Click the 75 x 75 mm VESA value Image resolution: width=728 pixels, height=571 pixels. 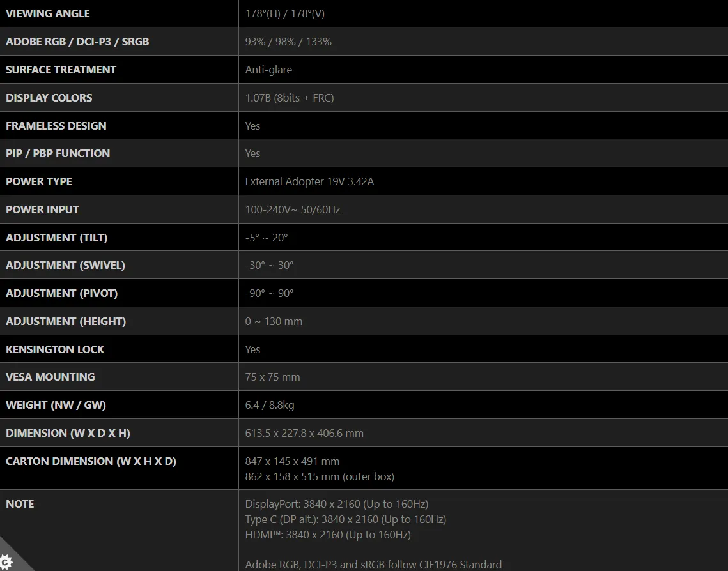[x=272, y=377]
